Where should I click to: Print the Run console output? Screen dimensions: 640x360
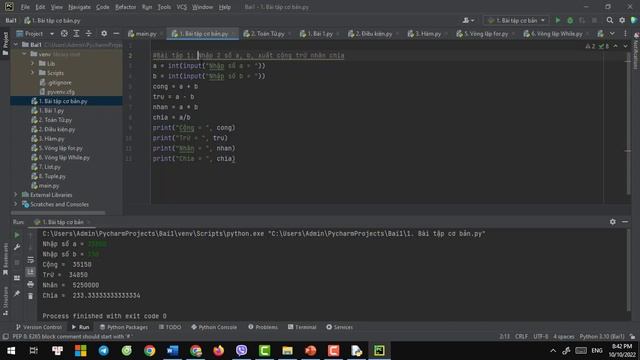(31, 284)
